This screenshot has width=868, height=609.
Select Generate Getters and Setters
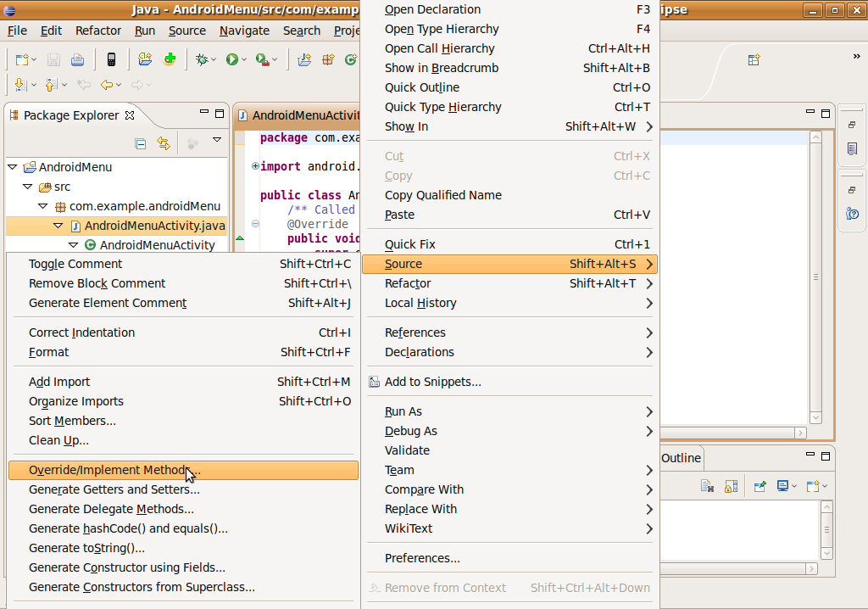click(x=183, y=490)
